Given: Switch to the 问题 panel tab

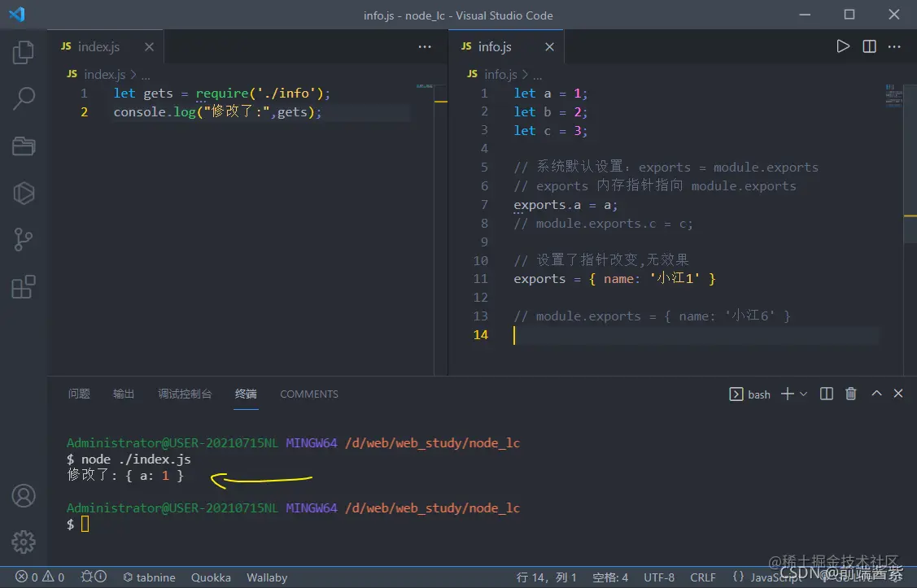Looking at the screenshot, I should 79,394.
